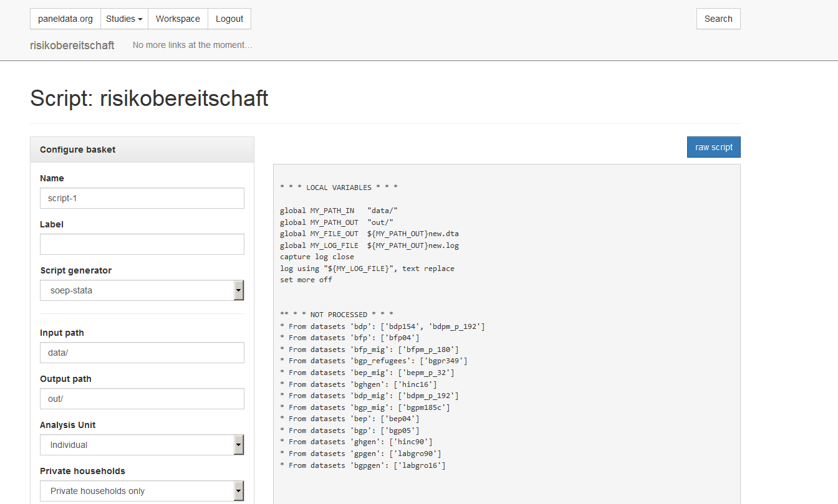Click the risikobereitschaft brand link

(x=72, y=45)
